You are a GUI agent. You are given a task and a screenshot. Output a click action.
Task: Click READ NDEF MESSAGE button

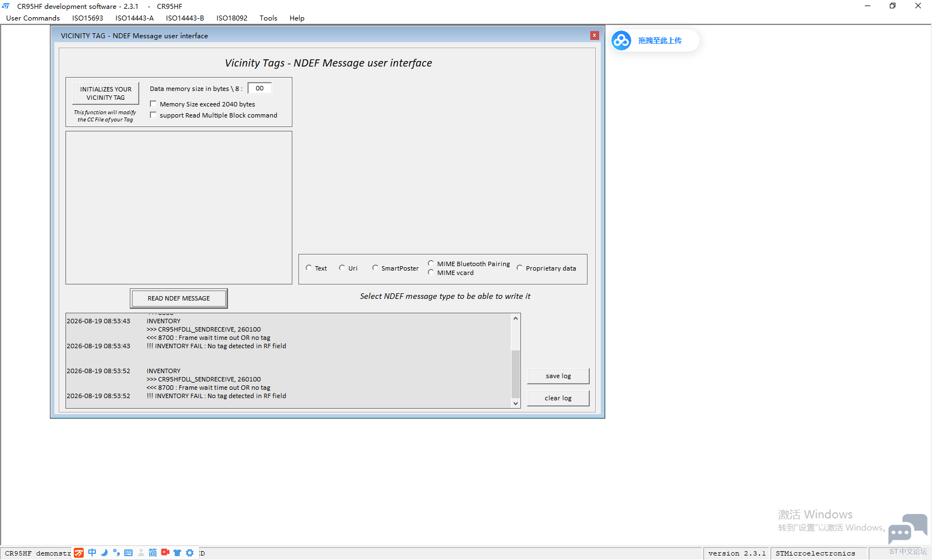[x=179, y=298]
